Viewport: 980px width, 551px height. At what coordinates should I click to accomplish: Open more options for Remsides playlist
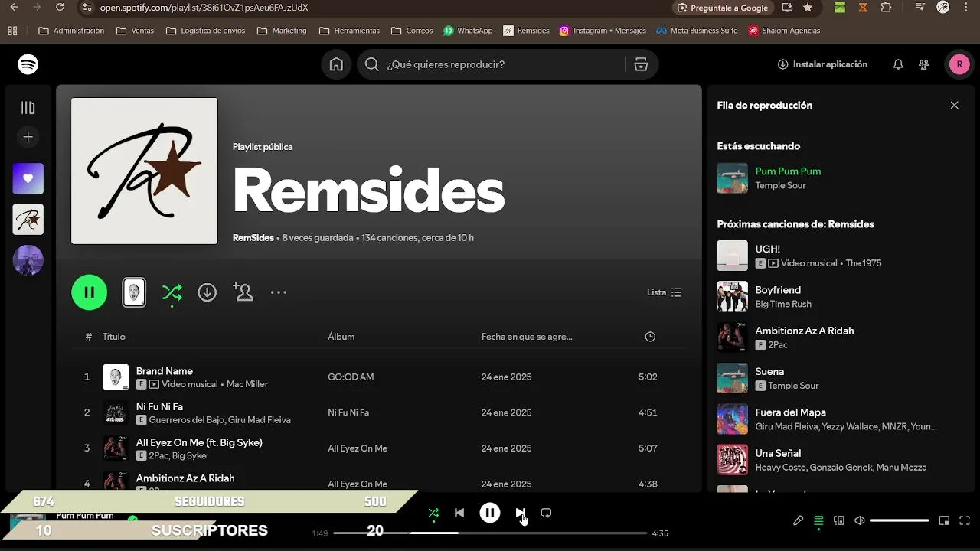point(279,292)
